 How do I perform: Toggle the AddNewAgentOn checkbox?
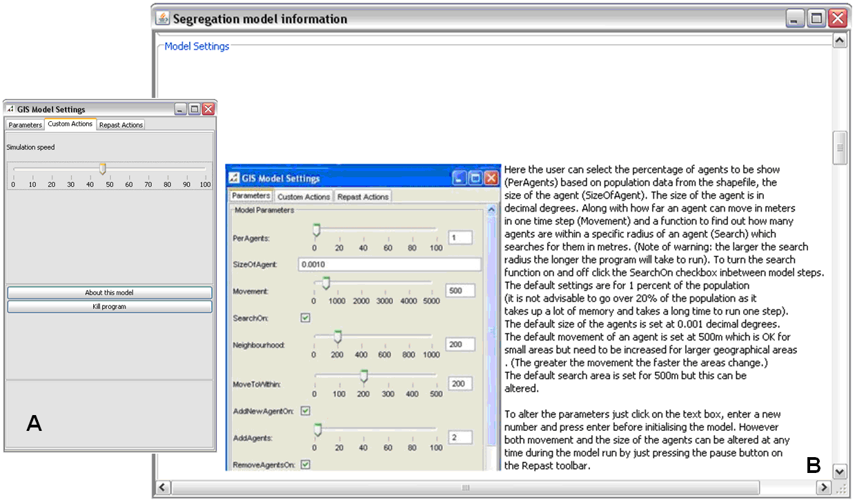[306, 411]
